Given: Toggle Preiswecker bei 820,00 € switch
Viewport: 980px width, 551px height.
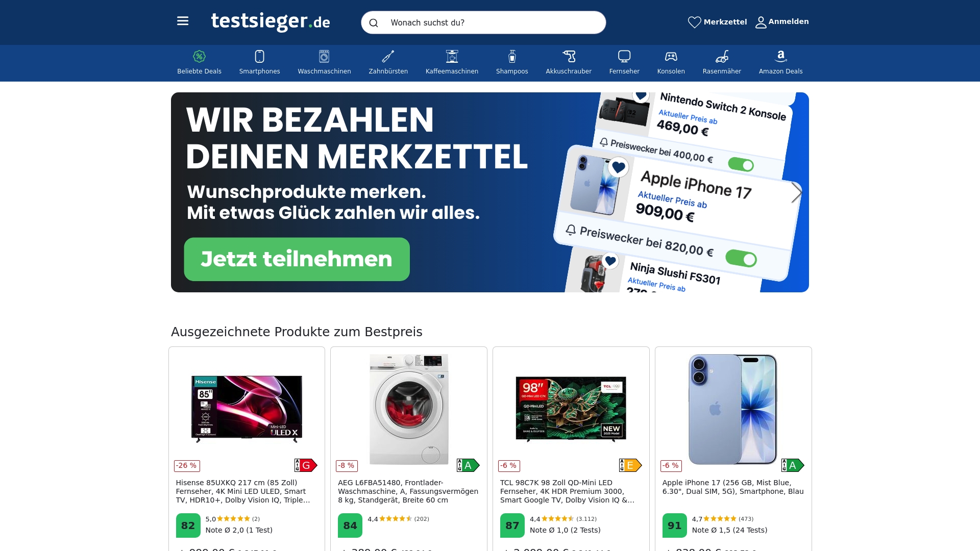Looking at the screenshot, I should coord(741,258).
